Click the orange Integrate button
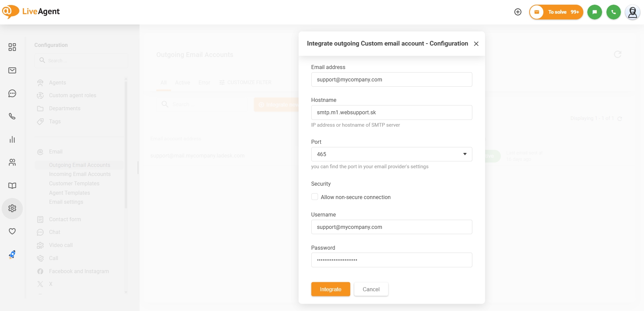 330,289
